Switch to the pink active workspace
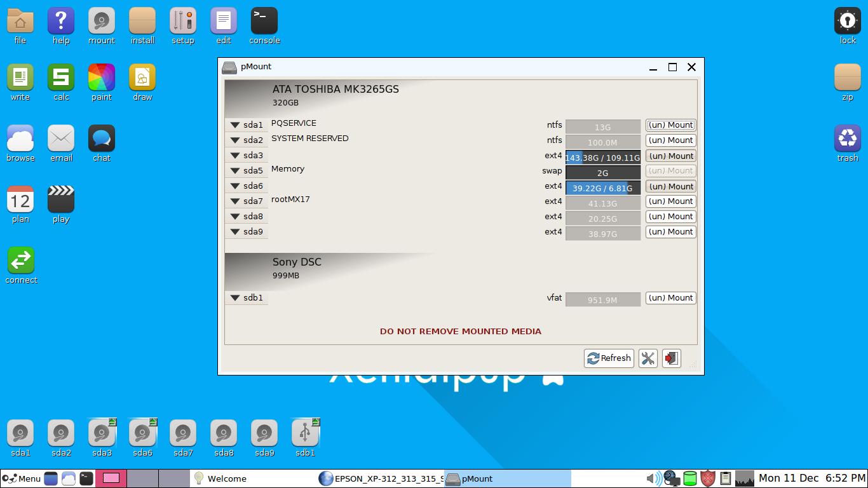This screenshot has height=488, width=868. [111, 478]
